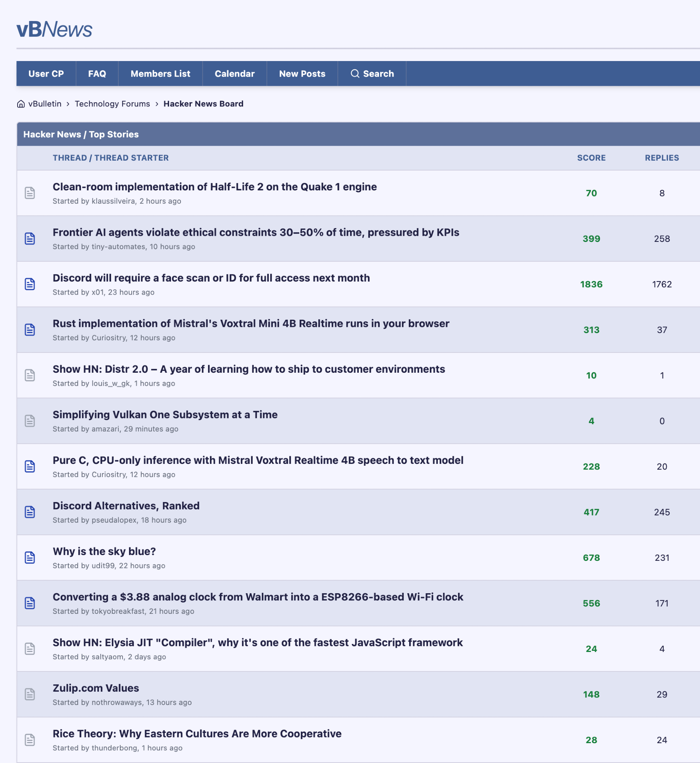Open the Rice Theory thread

[x=197, y=734]
